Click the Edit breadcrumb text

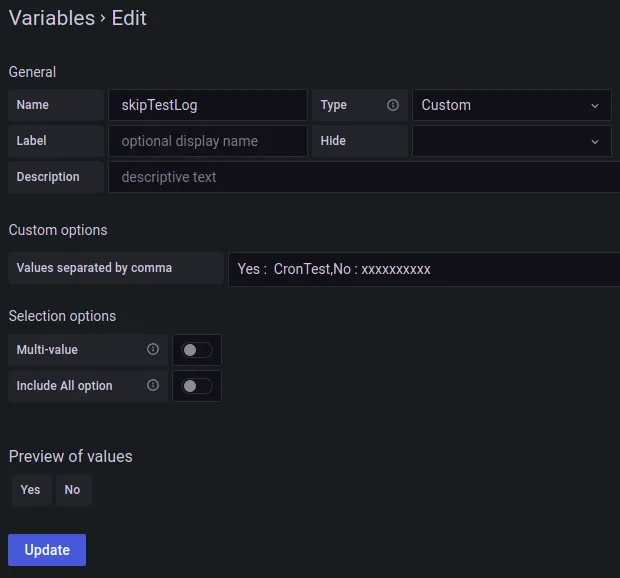coord(129,18)
